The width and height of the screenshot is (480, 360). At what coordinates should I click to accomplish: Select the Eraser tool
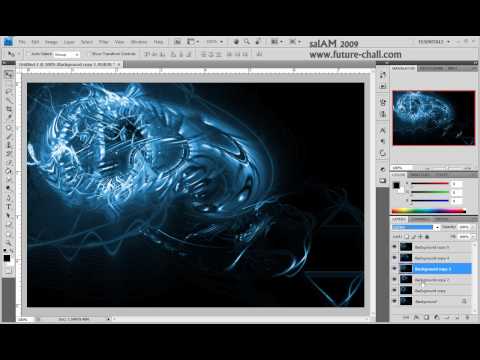tap(9, 162)
